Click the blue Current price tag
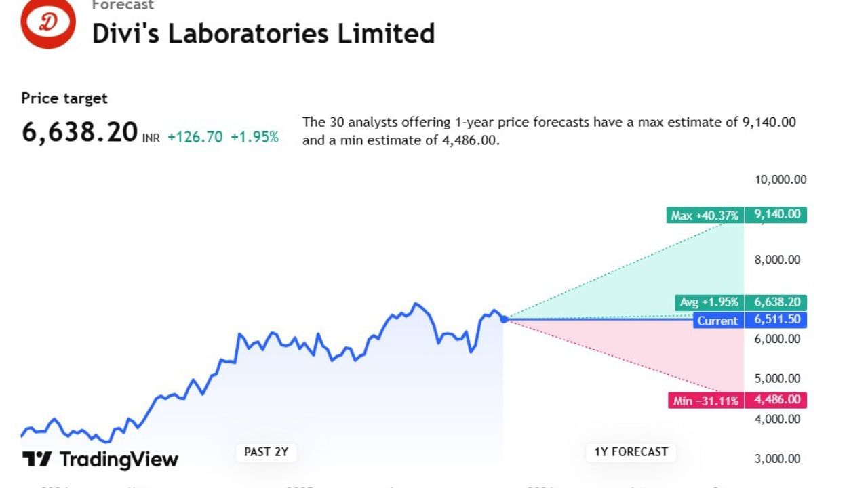Screen dimensions: 868x488 [717, 321]
